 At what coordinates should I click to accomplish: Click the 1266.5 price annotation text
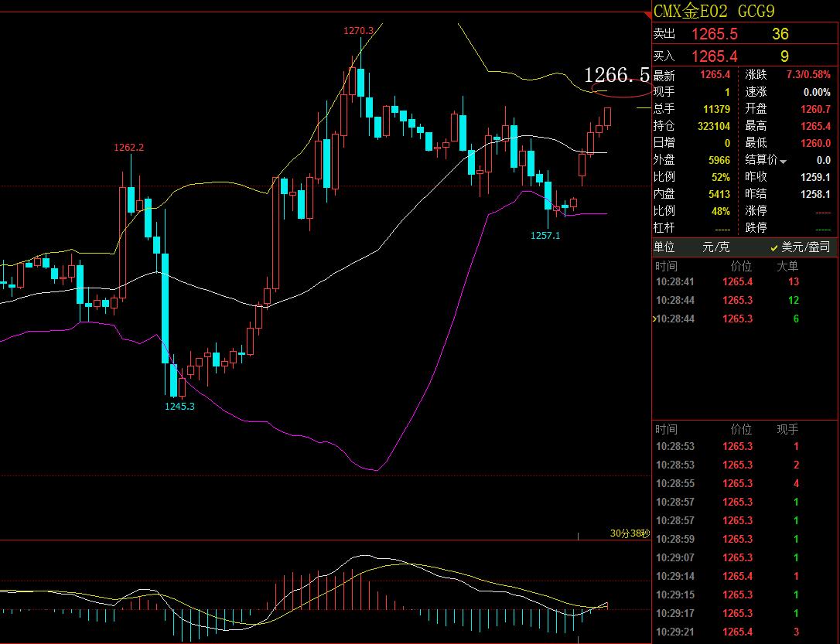click(616, 75)
